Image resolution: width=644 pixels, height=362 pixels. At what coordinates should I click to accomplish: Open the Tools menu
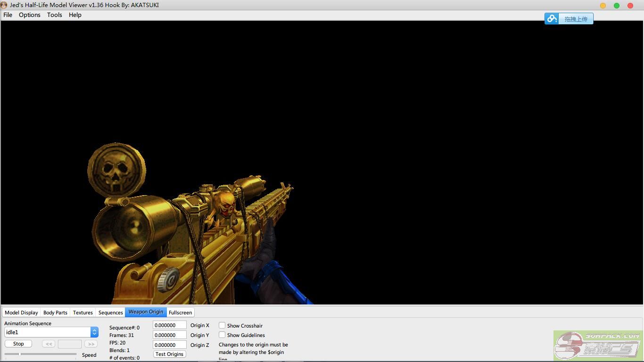pos(55,15)
